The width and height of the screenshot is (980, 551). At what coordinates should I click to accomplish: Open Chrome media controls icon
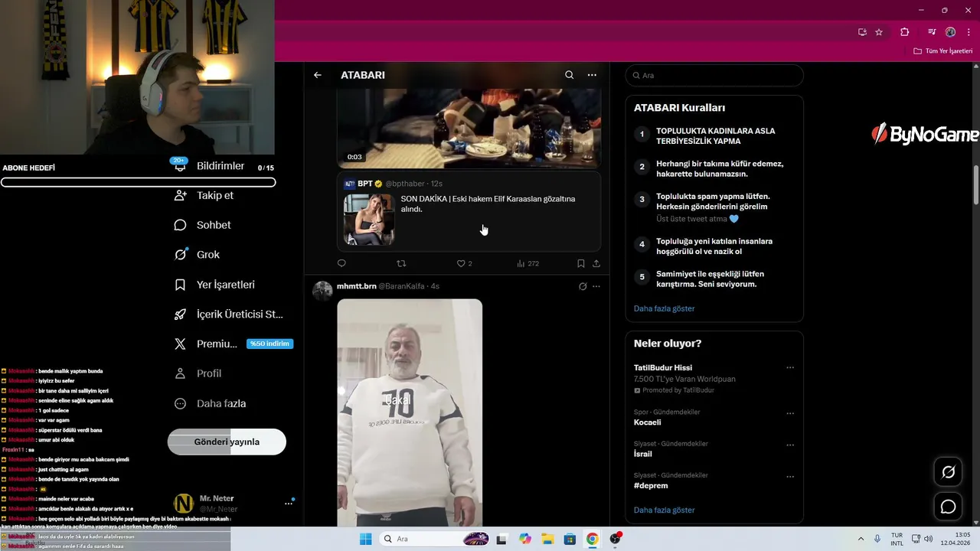pyautogui.click(x=932, y=32)
